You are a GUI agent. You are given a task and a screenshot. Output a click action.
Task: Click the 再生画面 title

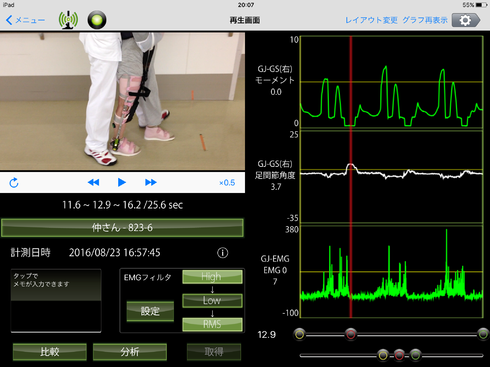[245, 20]
